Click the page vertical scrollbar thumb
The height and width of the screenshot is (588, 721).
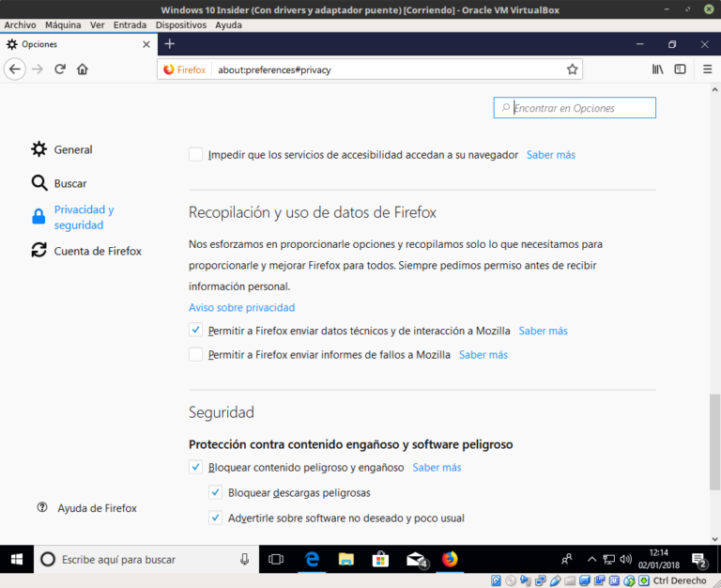point(714,441)
